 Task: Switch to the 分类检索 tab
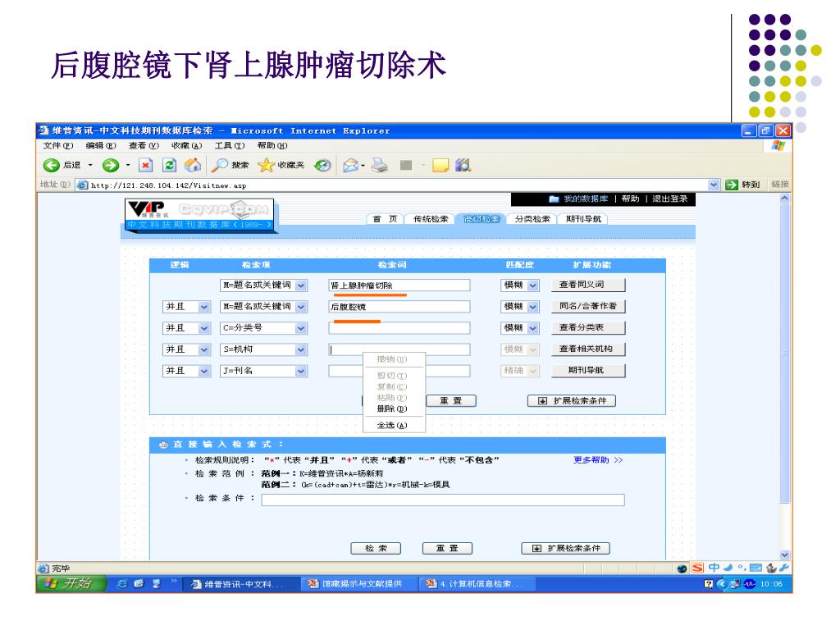click(x=532, y=219)
